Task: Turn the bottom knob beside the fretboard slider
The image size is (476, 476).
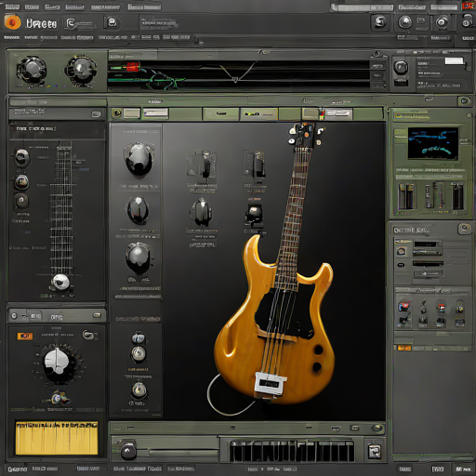Action: [x=21, y=201]
